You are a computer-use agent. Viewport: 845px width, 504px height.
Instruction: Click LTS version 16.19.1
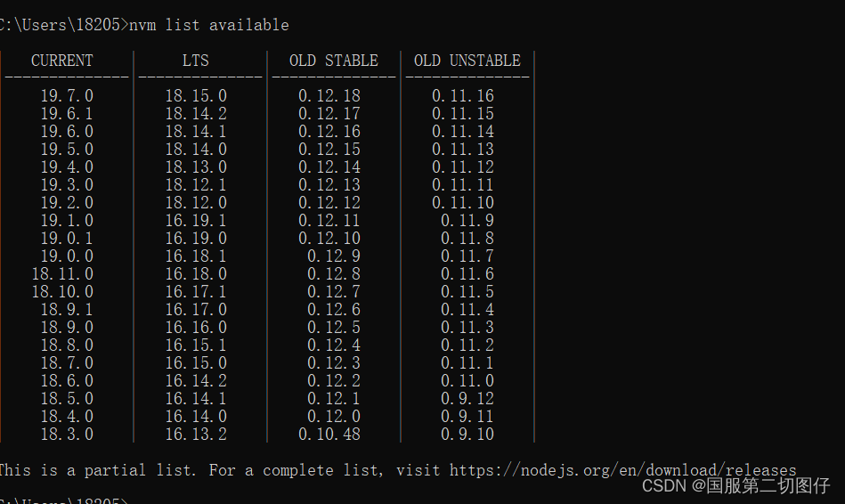[x=196, y=221]
